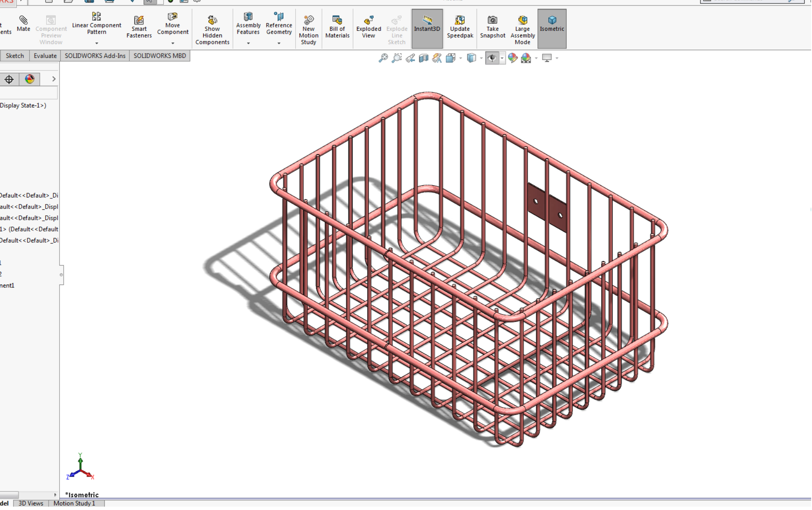The image size is (812, 510).
Task: Open View Orientation dropdown arrow
Action: pos(460,58)
